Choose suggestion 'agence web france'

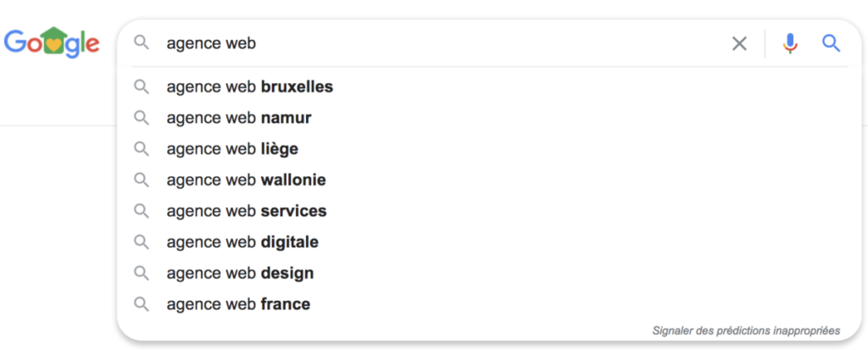(x=489, y=304)
